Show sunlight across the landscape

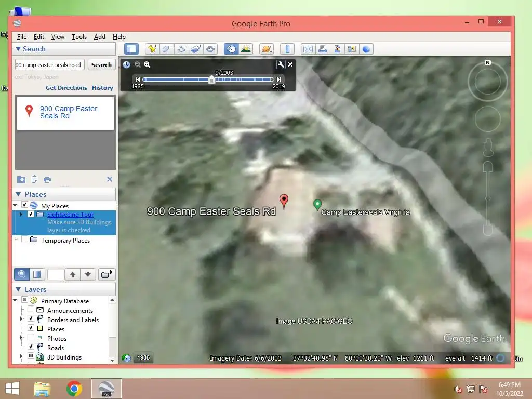click(x=246, y=49)
